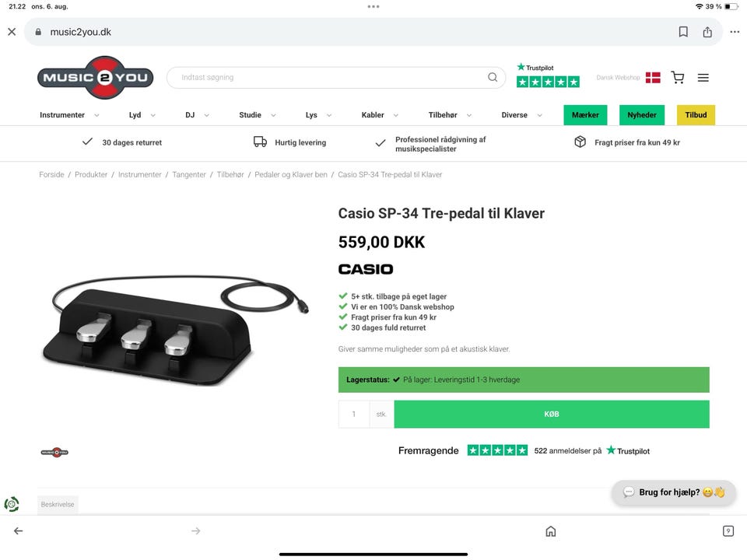Image resolution: width=747 pixels, height=560 pixels.
Task: Click the search magnifier icon
Action: [493, 77]
